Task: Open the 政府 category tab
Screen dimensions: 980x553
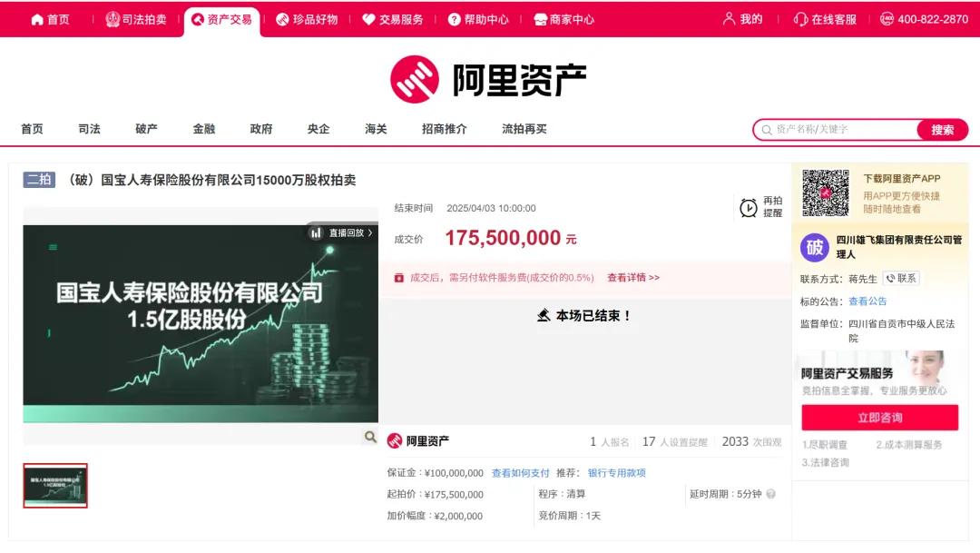Action: 261,129
